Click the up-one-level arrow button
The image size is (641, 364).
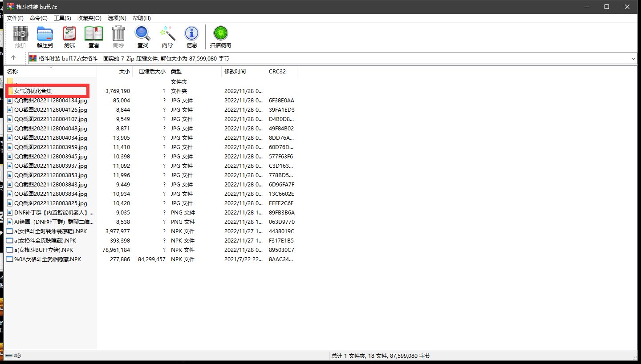[x=13, y=58]
